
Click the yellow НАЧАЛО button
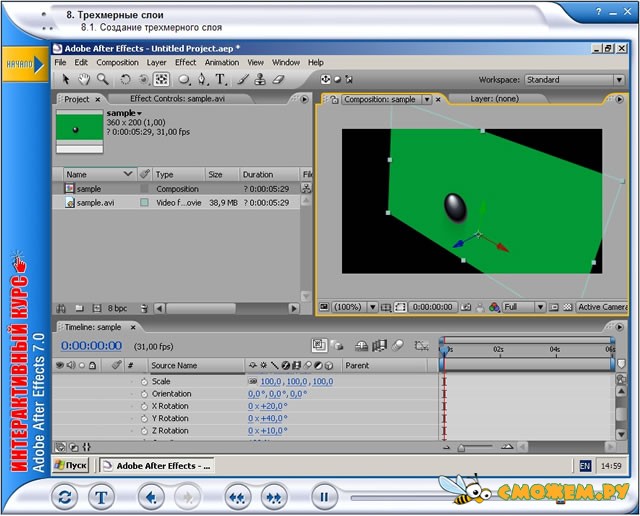point(25,64)
